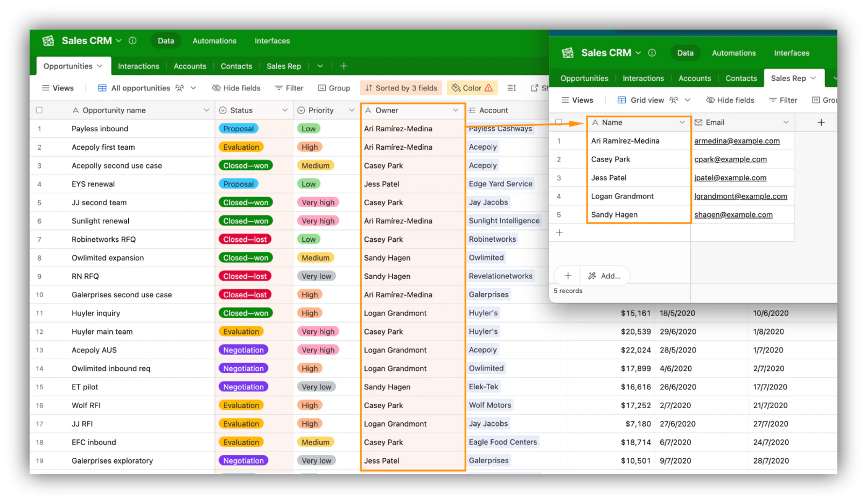Click the Add... button in Sales Rep window
867x504 pixels.
(605, 276)
